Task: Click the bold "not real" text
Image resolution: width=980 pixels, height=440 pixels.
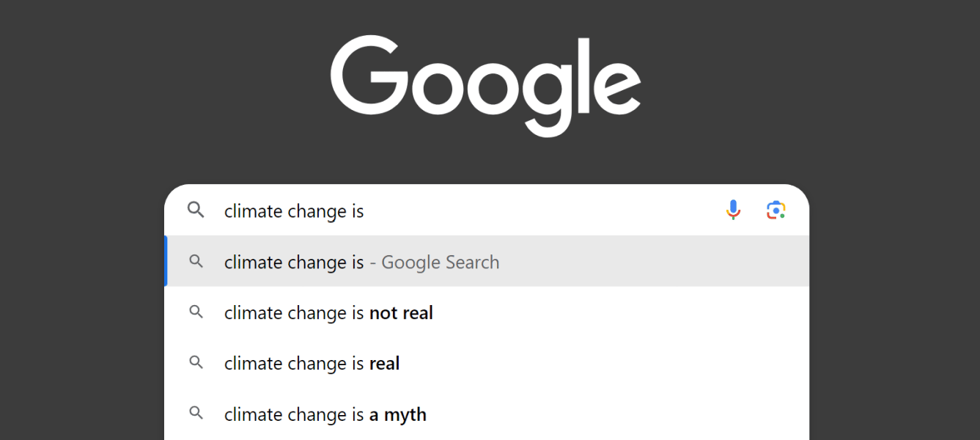Action: click(x=401, y=313)
